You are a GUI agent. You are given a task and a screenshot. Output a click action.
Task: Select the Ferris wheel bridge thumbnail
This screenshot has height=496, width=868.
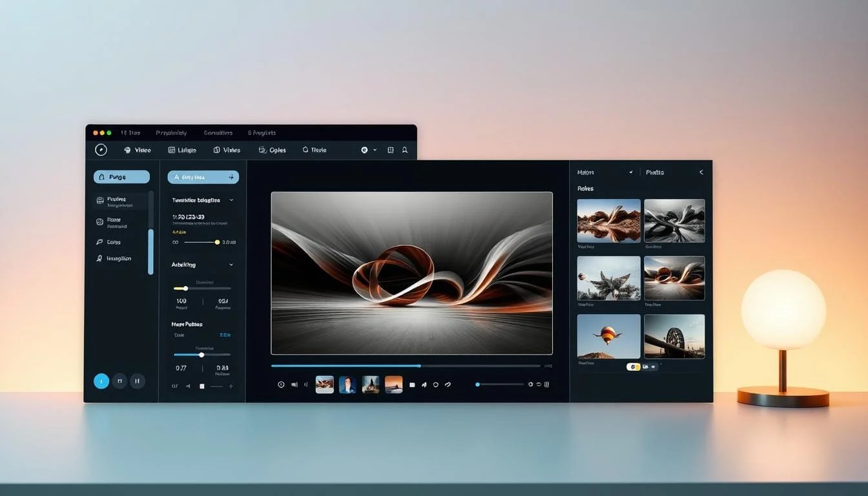(x=674, y=336)
